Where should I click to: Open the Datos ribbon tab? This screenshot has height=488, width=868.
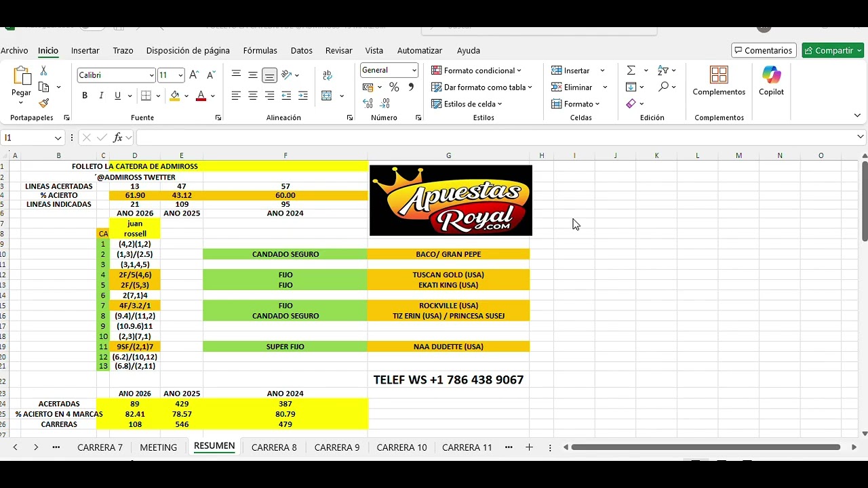click(302, 50)
